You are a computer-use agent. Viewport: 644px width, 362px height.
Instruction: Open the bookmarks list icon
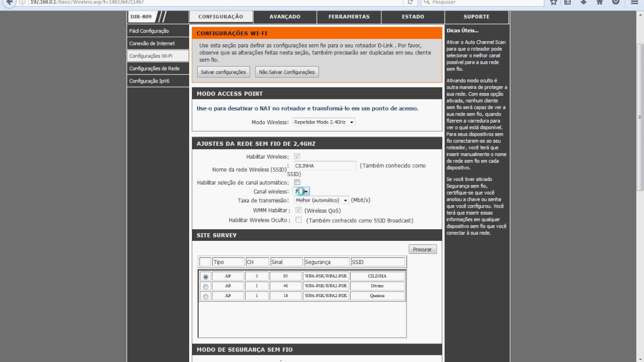coord(568,2)
